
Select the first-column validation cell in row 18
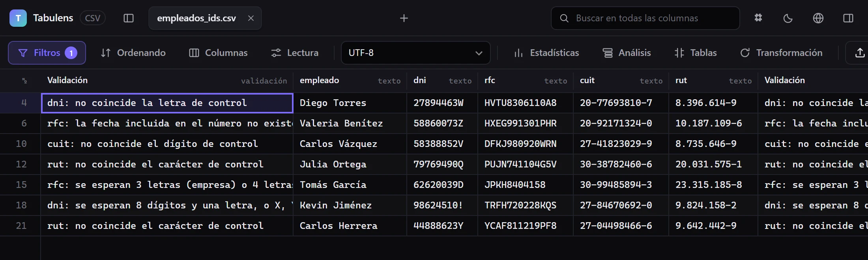(x=167, y=205)
